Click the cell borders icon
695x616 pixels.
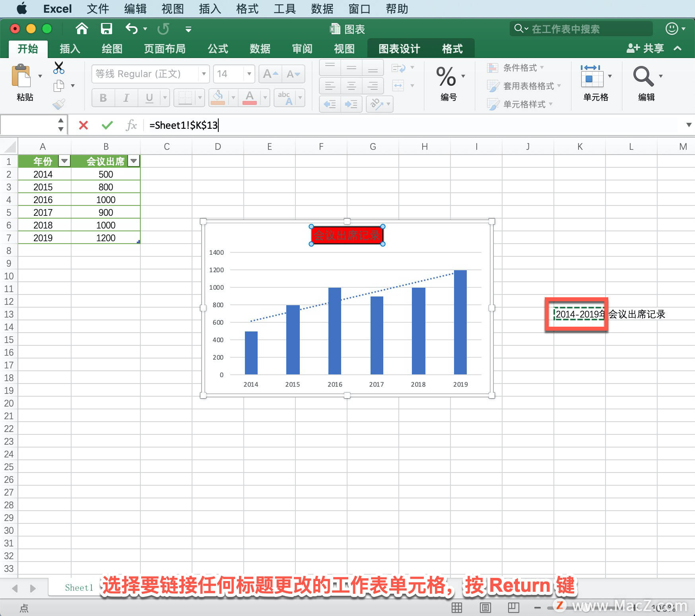[x=185, y=97]
